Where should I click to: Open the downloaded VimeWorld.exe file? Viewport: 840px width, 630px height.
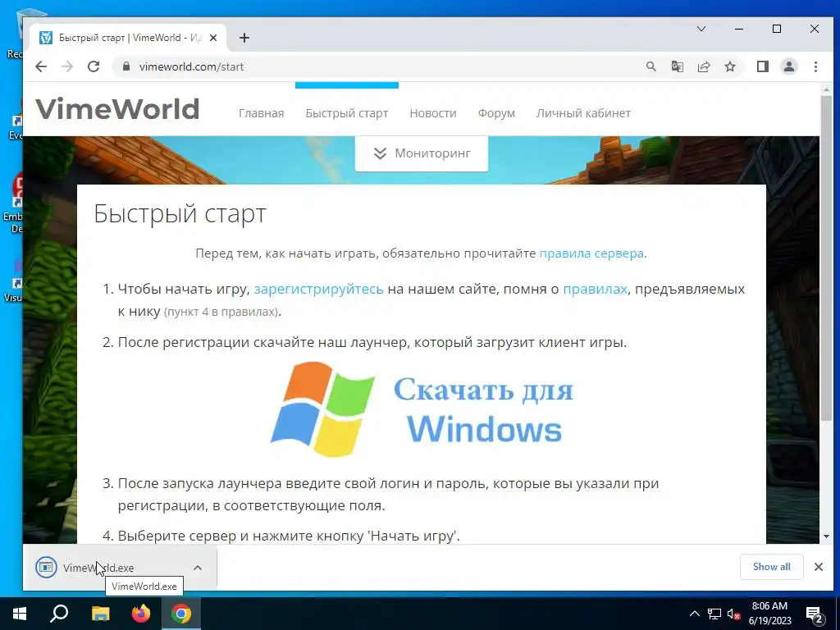pos(98,568)
